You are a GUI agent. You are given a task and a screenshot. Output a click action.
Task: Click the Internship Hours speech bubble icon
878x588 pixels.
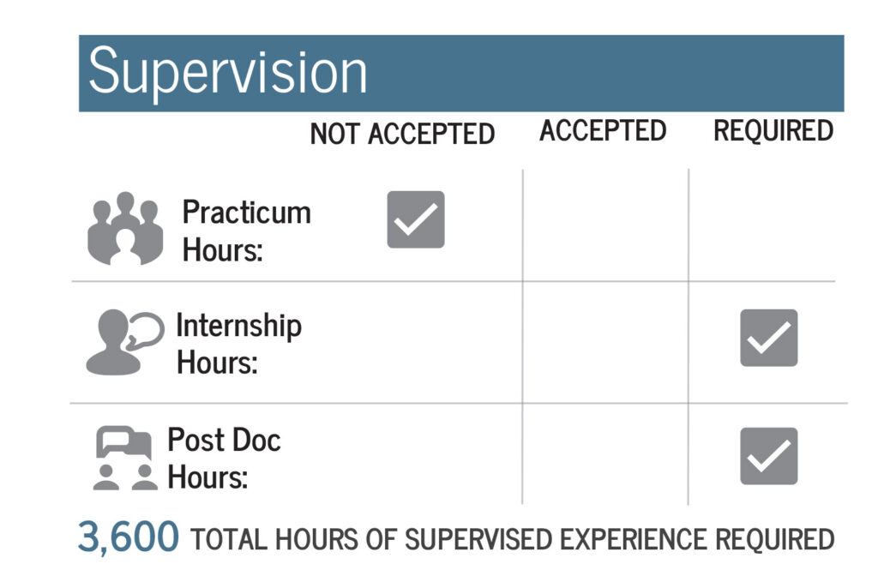click(x=124, y=343)
